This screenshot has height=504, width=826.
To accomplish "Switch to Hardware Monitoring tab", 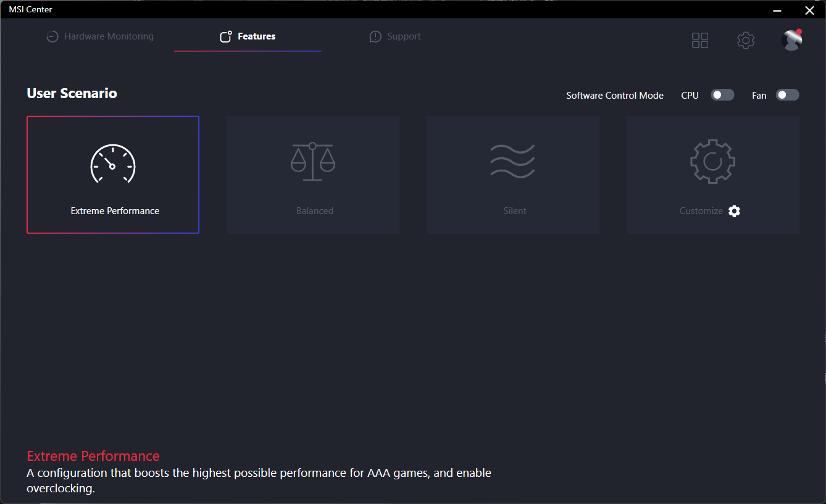I will [100, 36].
